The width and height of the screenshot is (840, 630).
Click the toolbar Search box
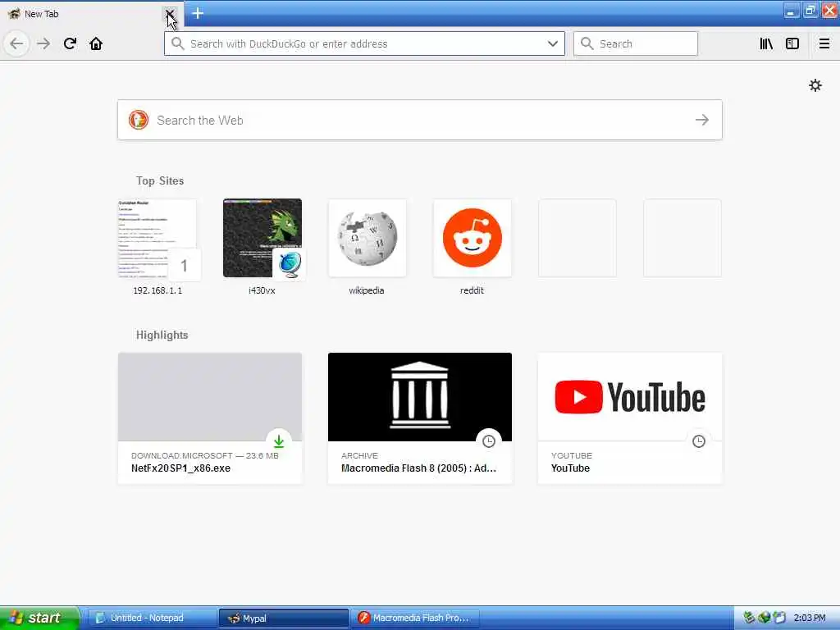pos(636,43)
